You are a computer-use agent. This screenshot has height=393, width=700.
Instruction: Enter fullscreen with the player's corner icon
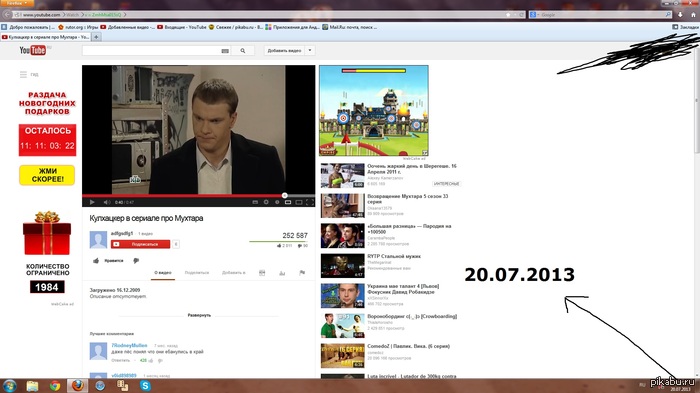(309, 202)
